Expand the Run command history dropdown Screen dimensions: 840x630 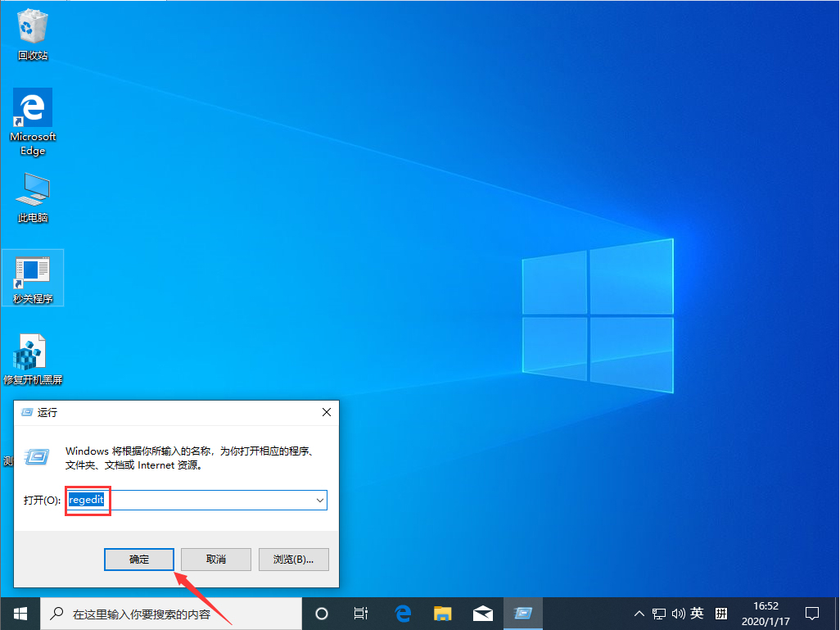tap(321, 501)
